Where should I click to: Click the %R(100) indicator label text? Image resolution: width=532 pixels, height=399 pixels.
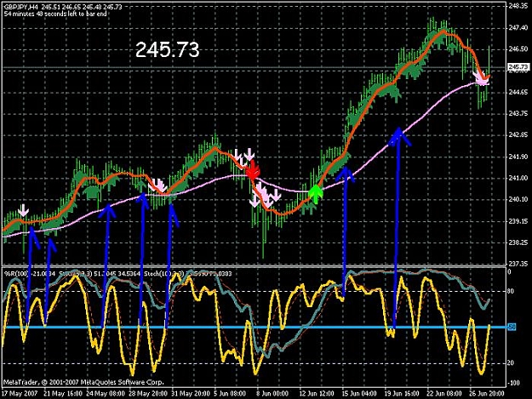(x=17, y=273)
